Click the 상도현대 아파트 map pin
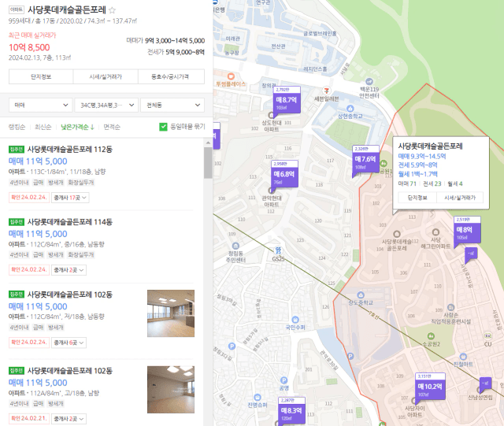Screen dimensions: 504x426 tap(271, 115)
